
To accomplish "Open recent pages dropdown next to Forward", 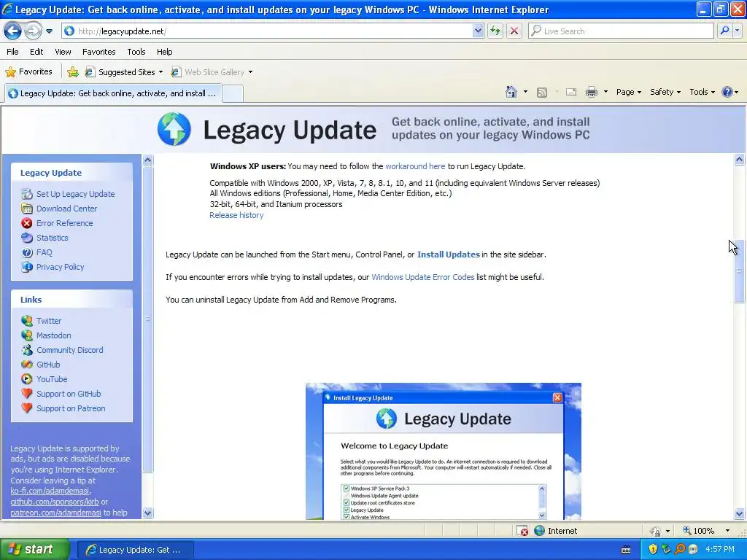I will click(49, 31).
